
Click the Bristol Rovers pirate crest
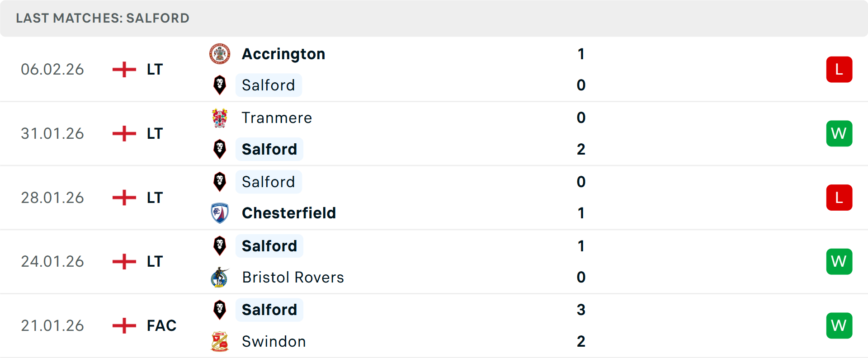click(x=220, y=277)
